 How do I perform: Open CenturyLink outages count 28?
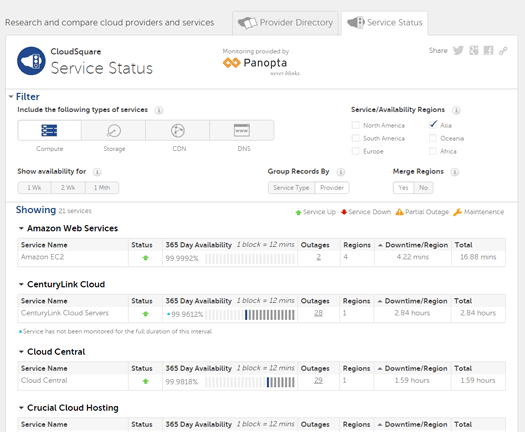pyautogui.click(x=318, y=313)
